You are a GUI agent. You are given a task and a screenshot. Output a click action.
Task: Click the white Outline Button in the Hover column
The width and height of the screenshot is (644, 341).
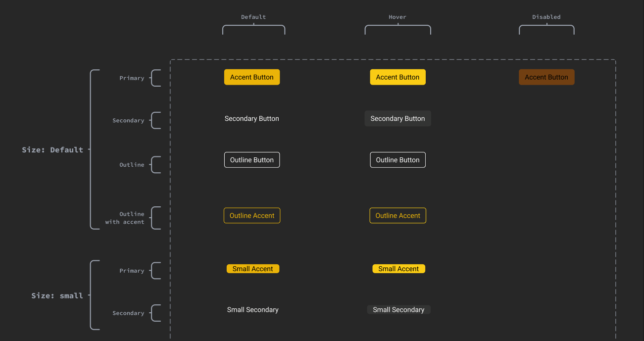click(397, 160)
